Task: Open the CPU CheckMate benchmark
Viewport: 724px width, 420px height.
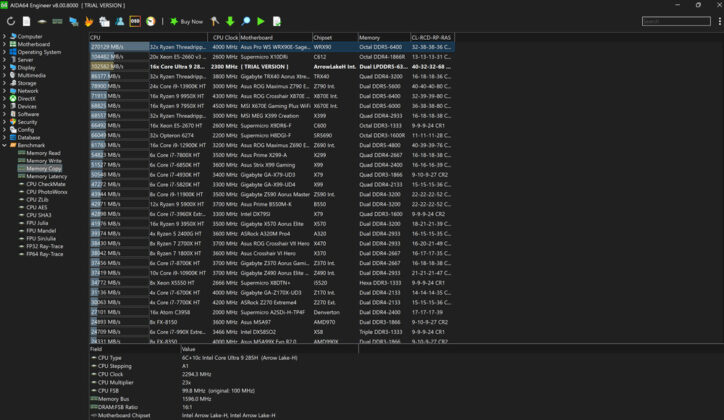Action: click(x=42, y=184)
